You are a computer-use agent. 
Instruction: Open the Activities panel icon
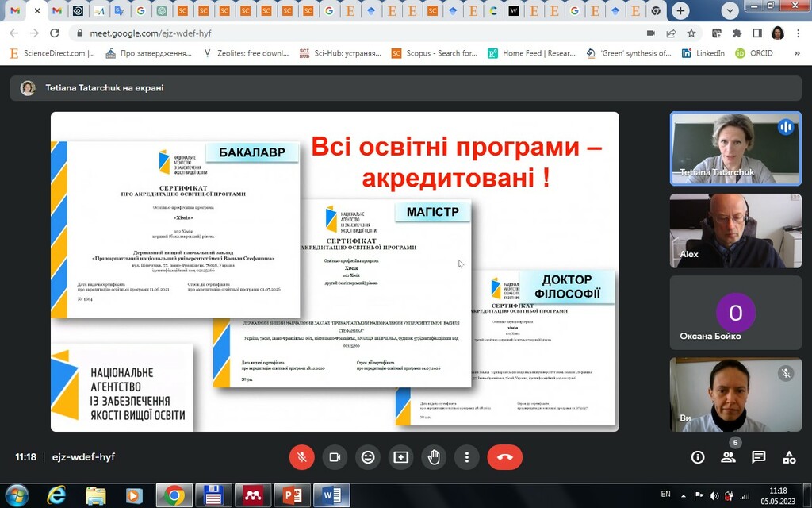(x=789, y=457)
